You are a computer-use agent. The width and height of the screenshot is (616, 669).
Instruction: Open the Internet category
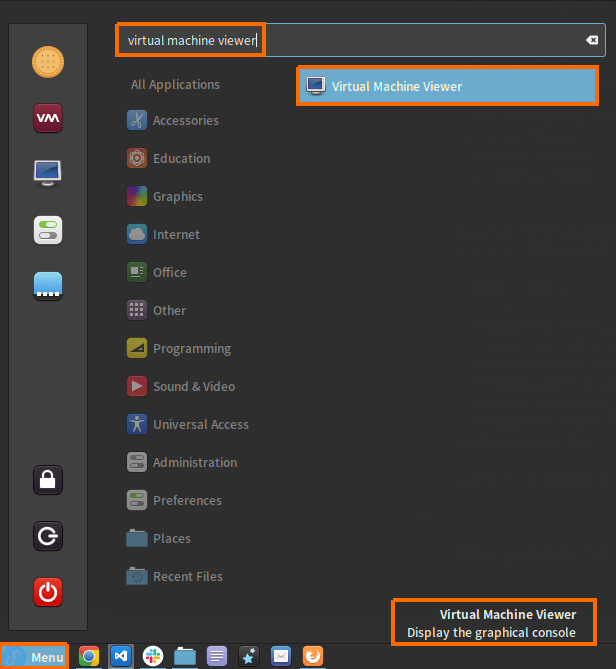click(x=163, y=234)
